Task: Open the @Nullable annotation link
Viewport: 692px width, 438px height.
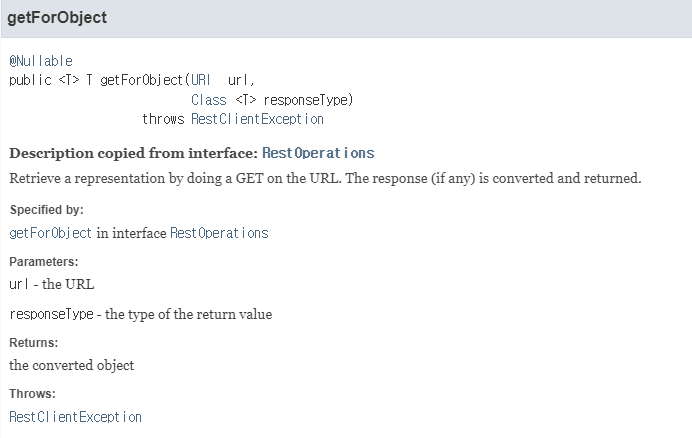Action: pyautogui.click(x=41, y=61)
